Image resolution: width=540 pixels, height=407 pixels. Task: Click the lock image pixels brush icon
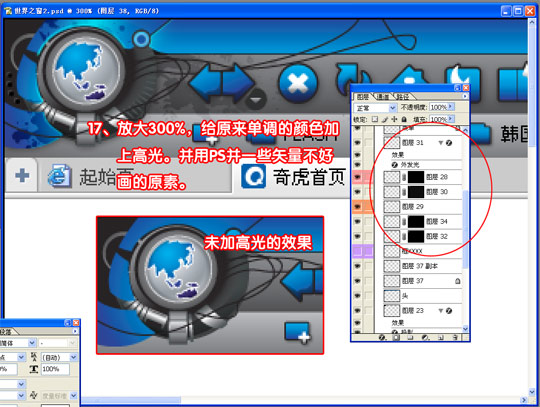(385, 119)
